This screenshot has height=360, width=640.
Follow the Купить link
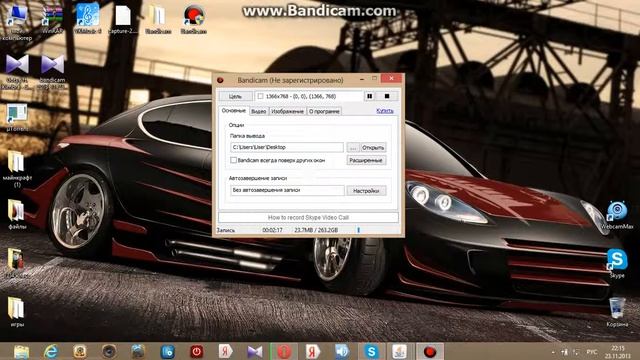click(384, 111)
